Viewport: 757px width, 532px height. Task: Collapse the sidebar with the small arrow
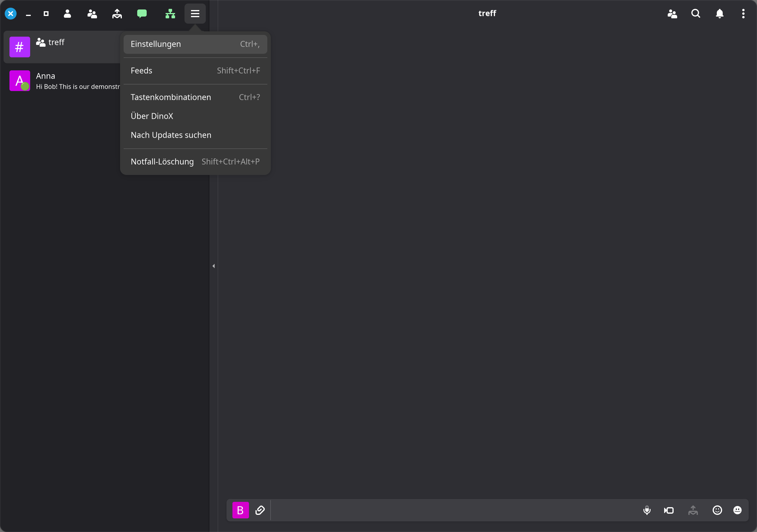tap(214, 266)
